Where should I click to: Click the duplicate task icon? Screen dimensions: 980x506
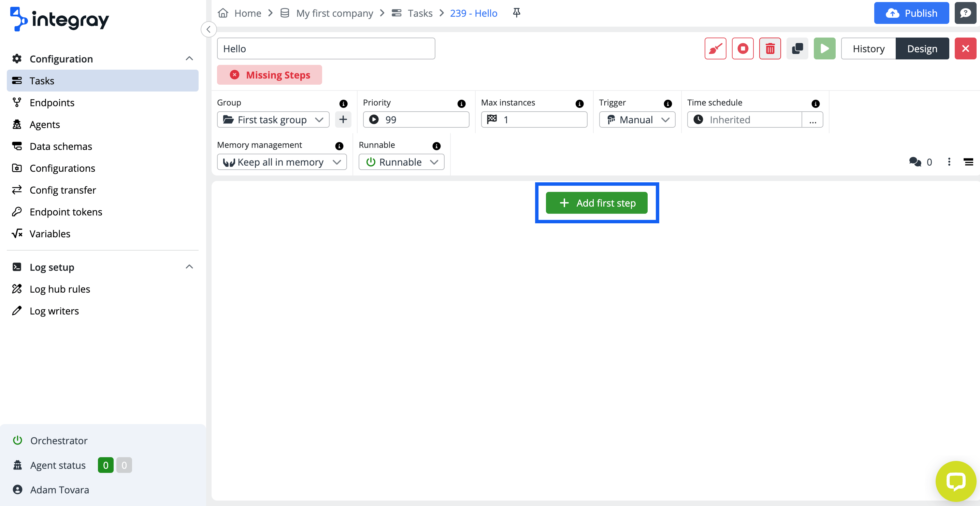coord(797,48)
